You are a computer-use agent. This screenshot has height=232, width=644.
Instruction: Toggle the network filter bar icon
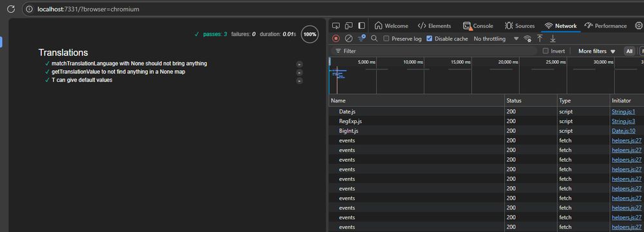pyautogui.click(x=361, y=38)
